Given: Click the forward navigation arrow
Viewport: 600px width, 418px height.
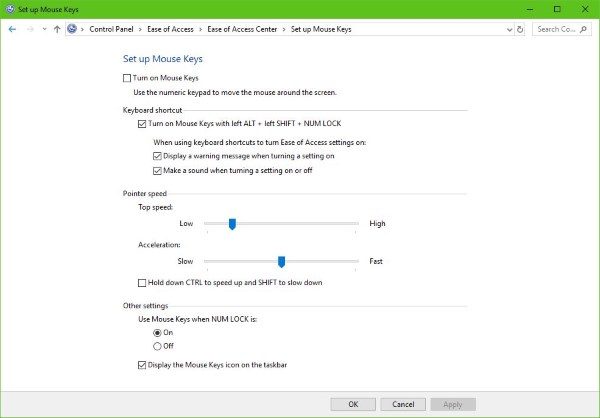Looking at the screenshot, I should (30, 29).
